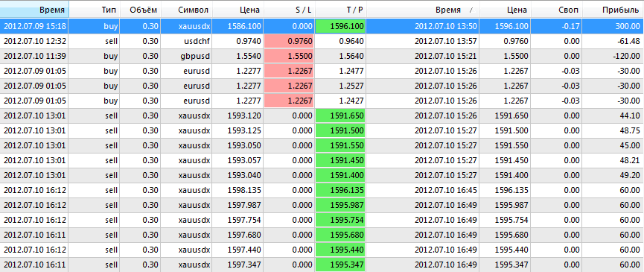Click the red S/L cell 1.5500
This screenshot has height=272, width=644.
click(289, 57)
